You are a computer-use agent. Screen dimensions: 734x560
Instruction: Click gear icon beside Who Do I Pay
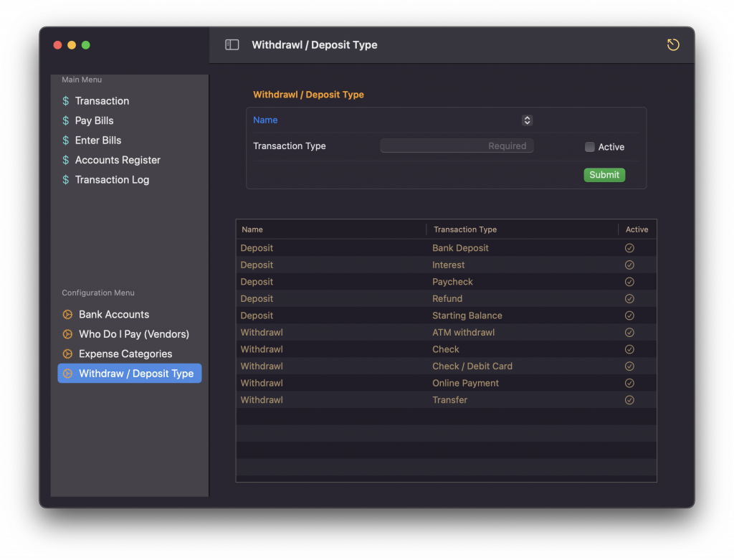(x=67, y=334)
